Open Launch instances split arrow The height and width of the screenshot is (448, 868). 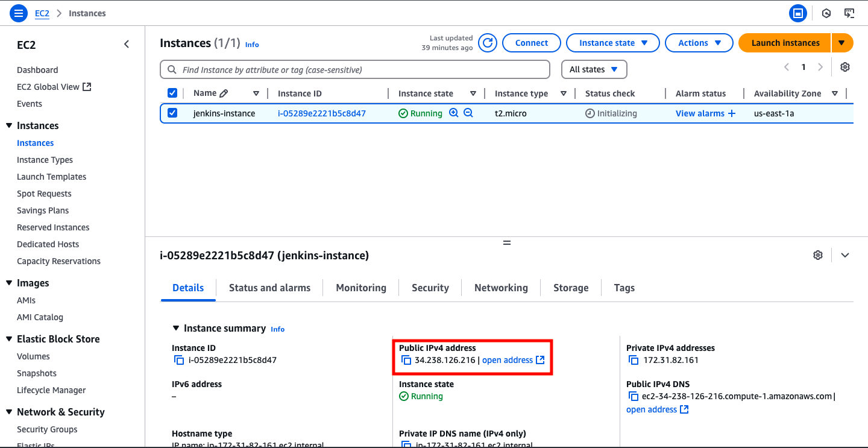coord(842,43)
